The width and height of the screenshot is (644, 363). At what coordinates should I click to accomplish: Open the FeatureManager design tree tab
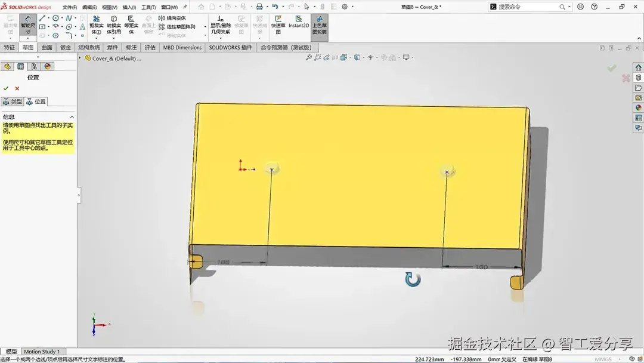click(7, 66)
